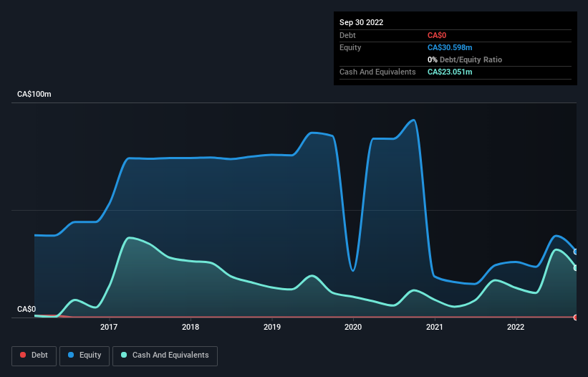Click the CA$30.598m equity value
Viewport: 588px width, 377px height.
tap(450, 47)
